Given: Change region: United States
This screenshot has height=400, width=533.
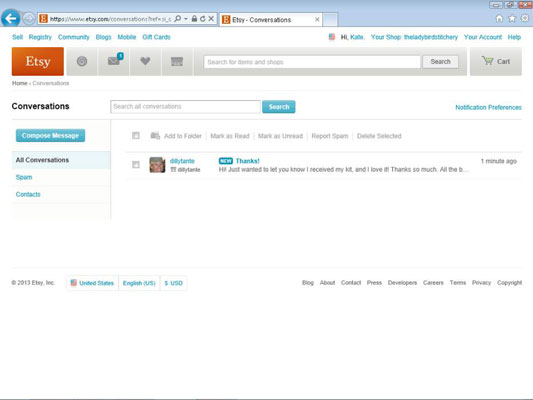Looking at the screenshot, I should pyautogui.click(x=92, y=283).
